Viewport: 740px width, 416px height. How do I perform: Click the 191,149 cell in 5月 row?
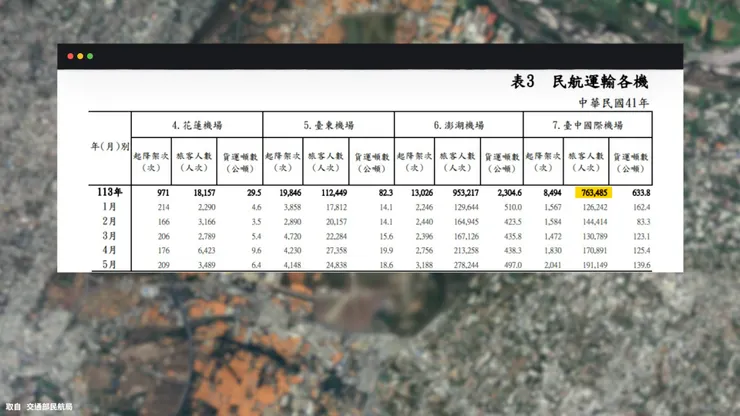pos(595,265)
